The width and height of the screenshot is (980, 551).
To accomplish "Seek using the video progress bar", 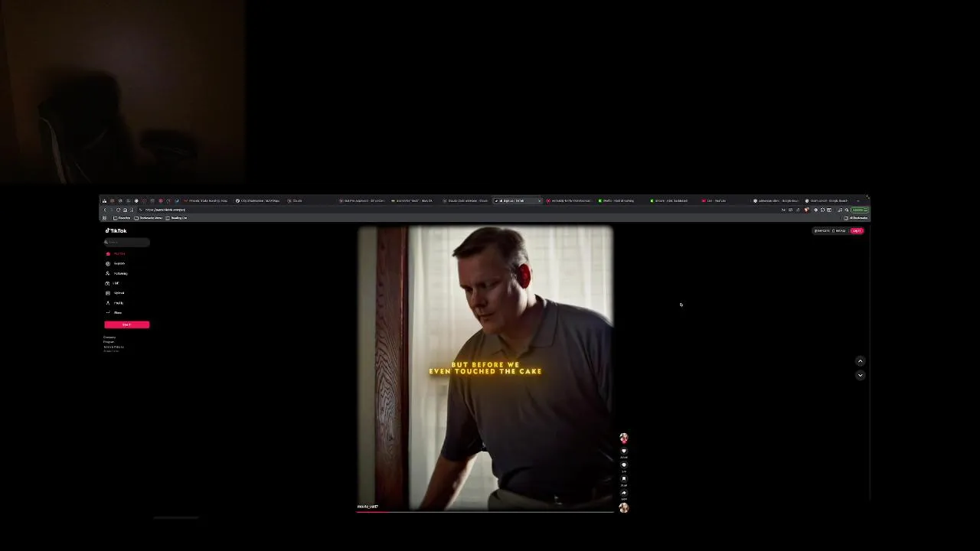I will click(485, 511).
